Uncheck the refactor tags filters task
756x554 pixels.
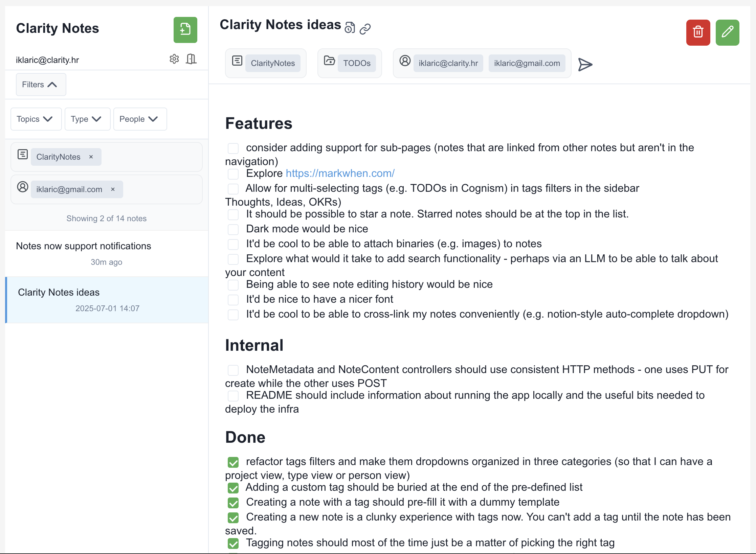[x=233, y=462]
